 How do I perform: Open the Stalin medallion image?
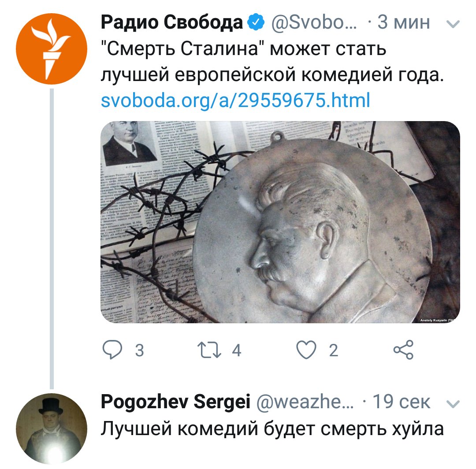pyautogui.click(x=280, y=222)
